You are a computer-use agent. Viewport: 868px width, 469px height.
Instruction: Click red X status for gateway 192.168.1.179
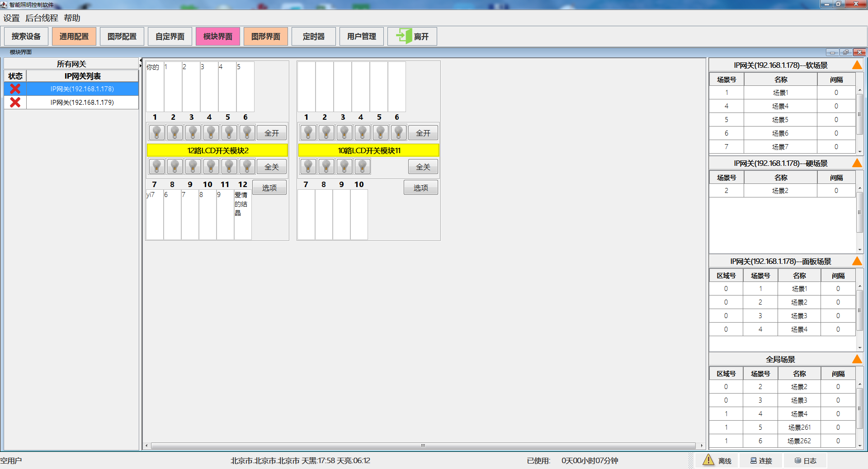coord(15,103)
